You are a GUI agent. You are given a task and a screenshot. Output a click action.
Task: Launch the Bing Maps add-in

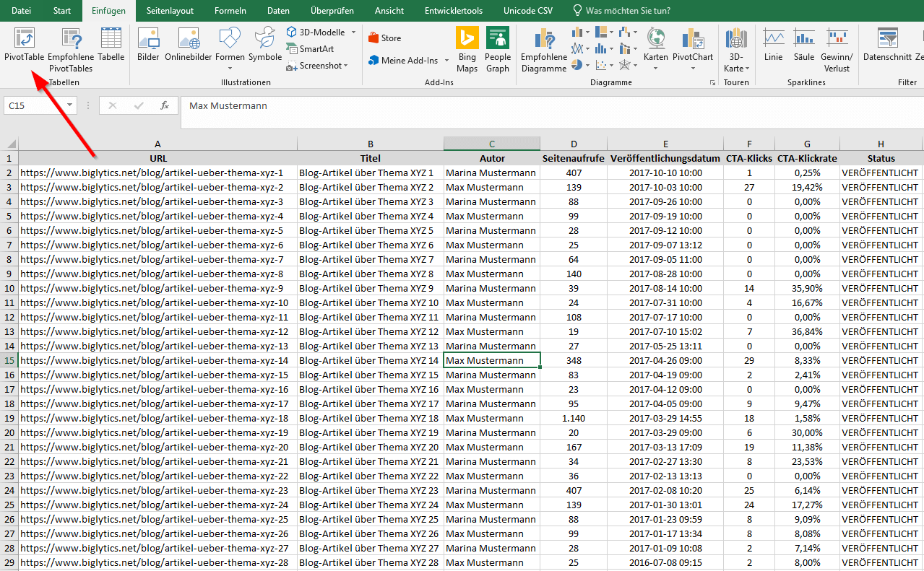click(467, 50)
